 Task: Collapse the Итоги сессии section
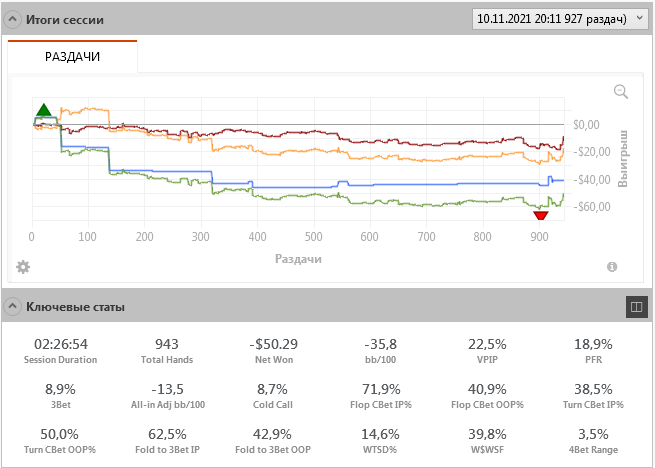(14, 19)
